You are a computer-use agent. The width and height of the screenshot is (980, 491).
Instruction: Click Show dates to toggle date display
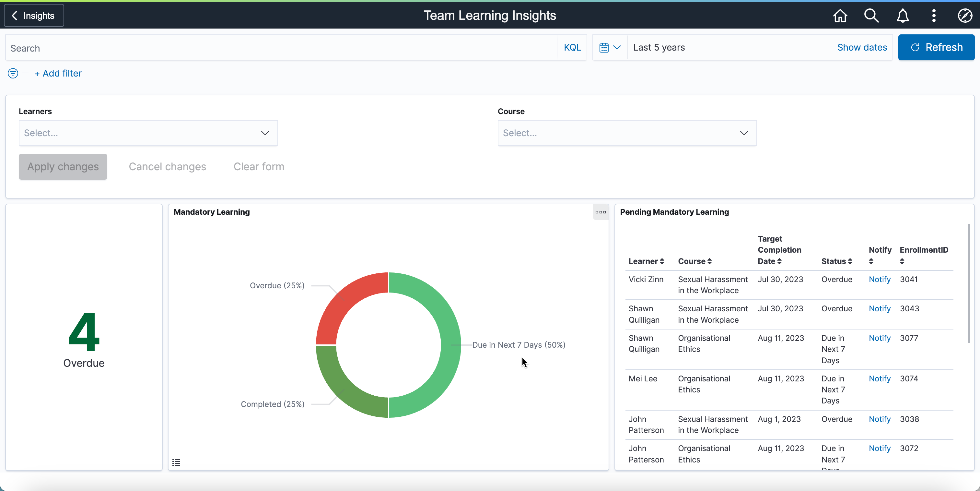(862, 47)
